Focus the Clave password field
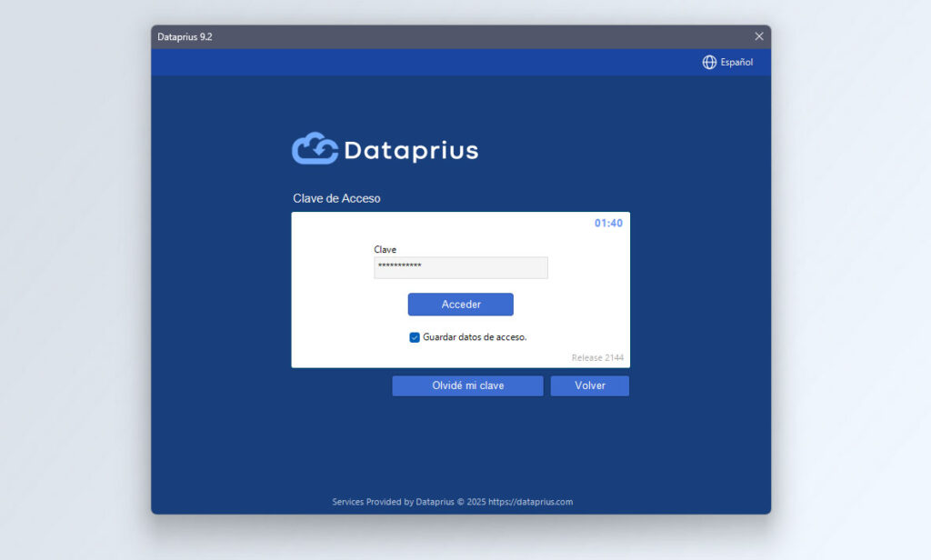Viewport: 931px width, 560px height. click(x=461, y=268)
